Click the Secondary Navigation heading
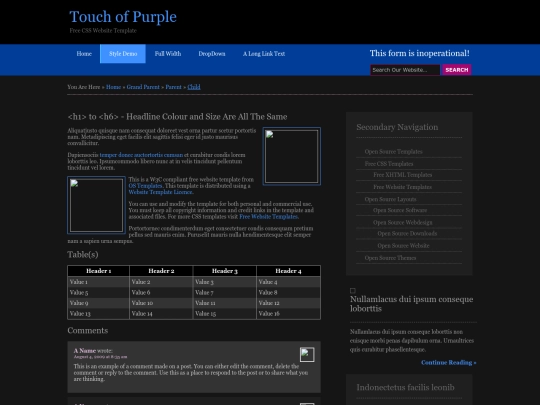Viewport: 540px width, 405px height. click(x=397, y=127)
